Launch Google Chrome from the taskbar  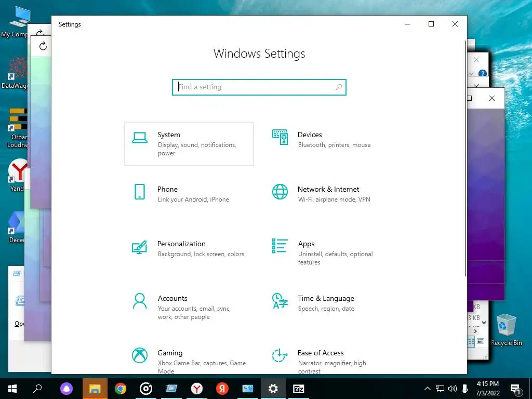click(x=121, y=389)
